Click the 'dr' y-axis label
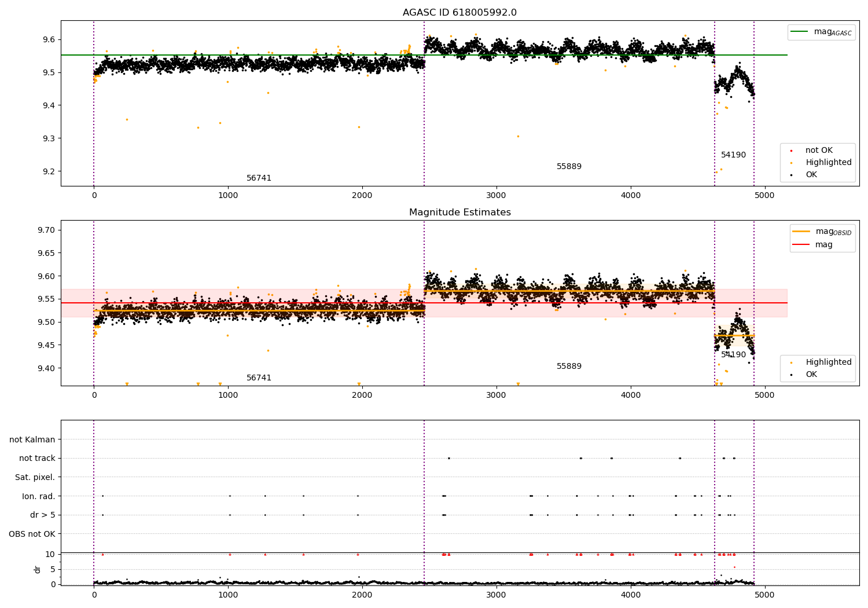 (x=38, y=569)
